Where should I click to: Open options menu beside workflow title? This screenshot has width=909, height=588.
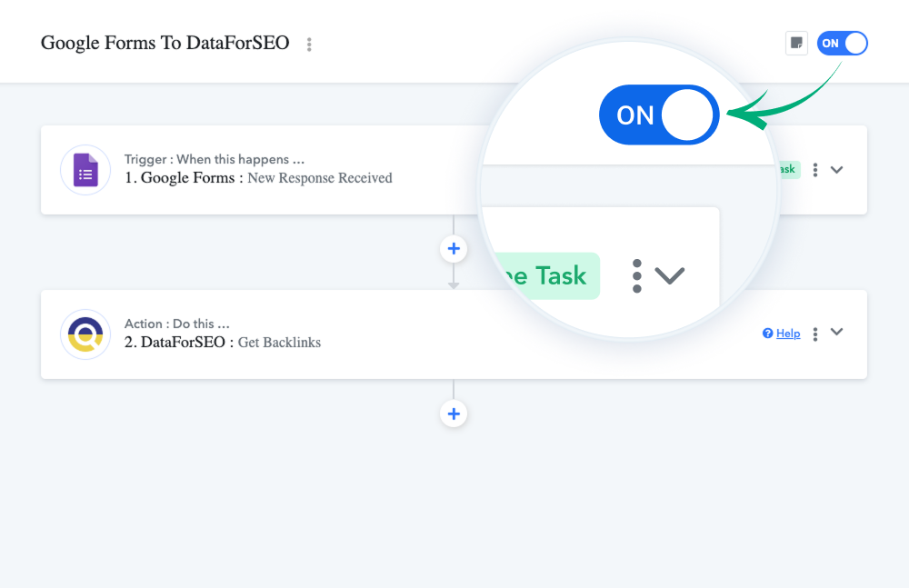(309, 45)
